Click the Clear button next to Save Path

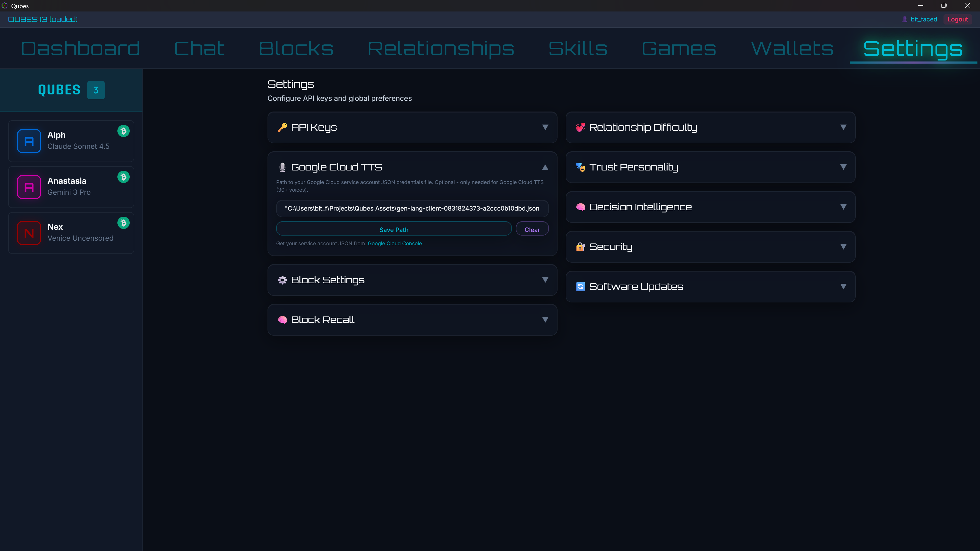[x=532, y=229]
